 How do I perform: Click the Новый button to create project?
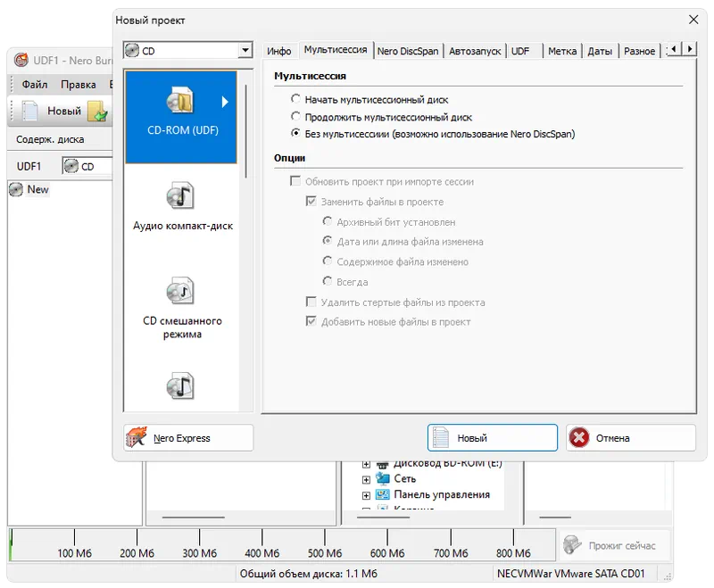coord(493,438)
